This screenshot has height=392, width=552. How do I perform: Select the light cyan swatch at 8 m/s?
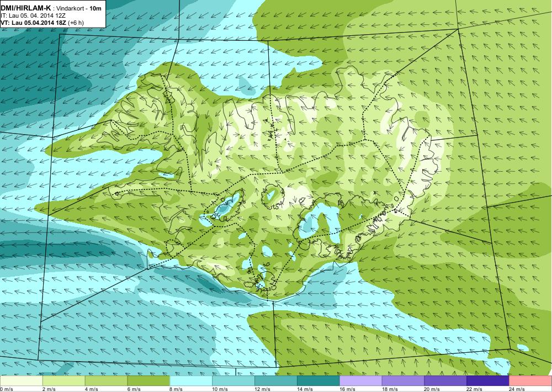pyautogui.click(x=191, y=381)
